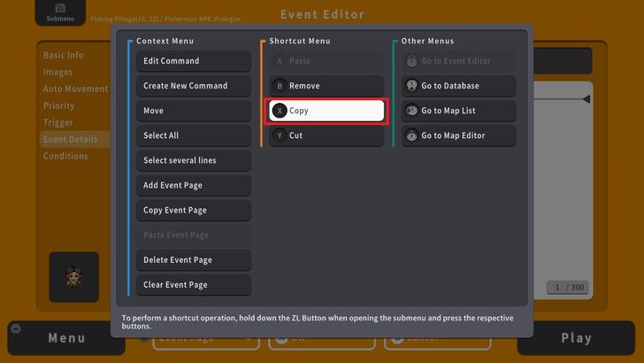Viewport: 644px width, 363px height.
Task: Pick Select several lines option
Action: tap(194, 160)
